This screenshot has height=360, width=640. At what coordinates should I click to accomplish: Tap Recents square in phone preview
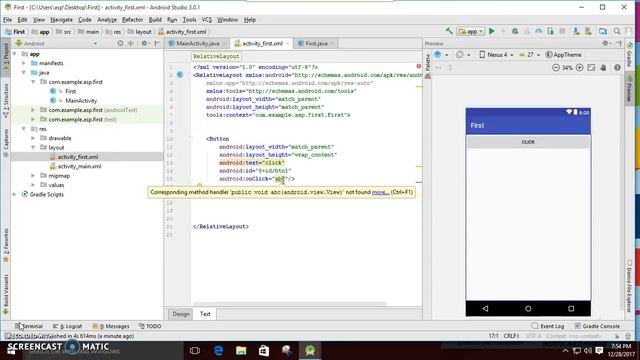click(571, 309)
